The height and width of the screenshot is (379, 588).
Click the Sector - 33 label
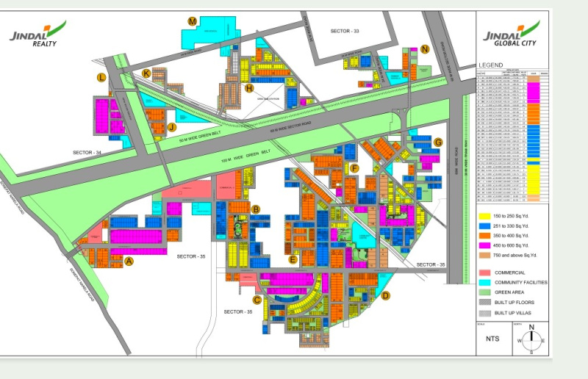345,31
